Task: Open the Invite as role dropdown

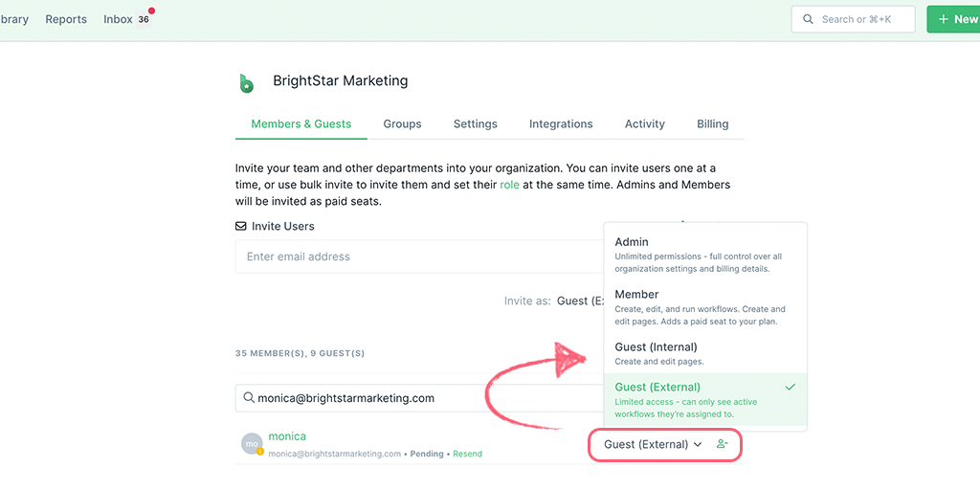Action: pos(581,301)
